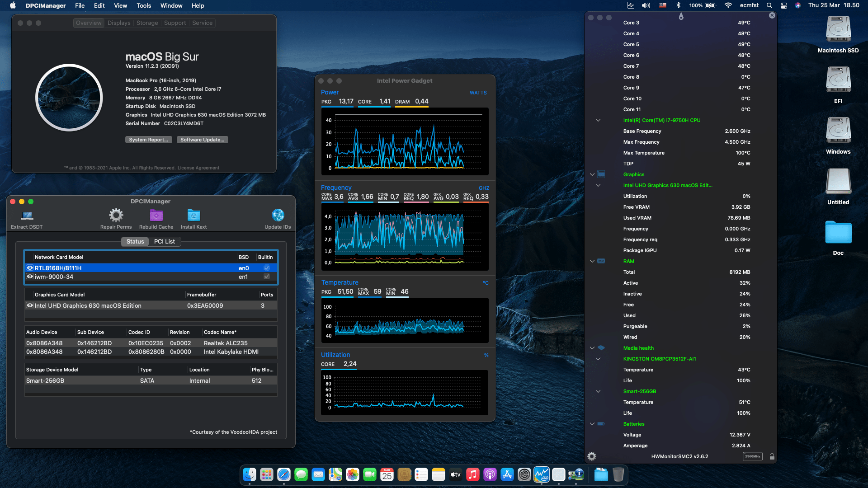Open the App Store dock icon
Screen dimensions: 868x488
pos(507,474)
